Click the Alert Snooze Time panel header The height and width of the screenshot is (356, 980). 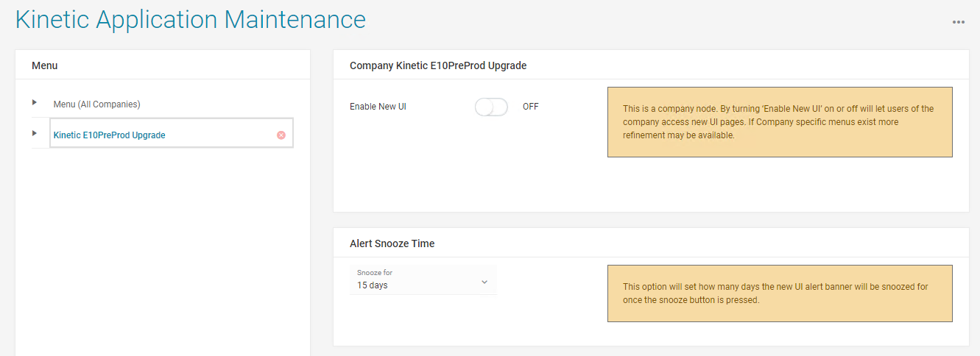pyautogui.click(x=392, y=243)
